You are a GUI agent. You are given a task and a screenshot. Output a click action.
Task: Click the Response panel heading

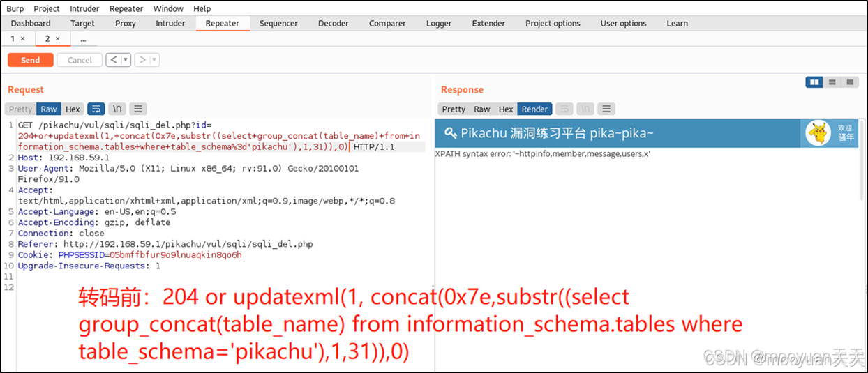coord(462,89)
